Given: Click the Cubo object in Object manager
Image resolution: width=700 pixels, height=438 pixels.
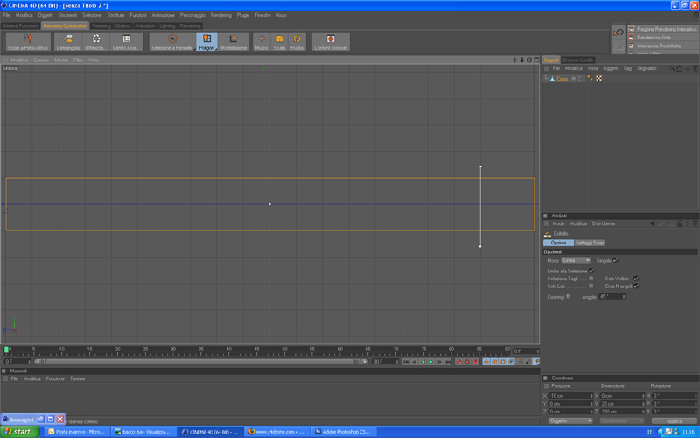Looking at the screenshot, I should click(562, 79).
